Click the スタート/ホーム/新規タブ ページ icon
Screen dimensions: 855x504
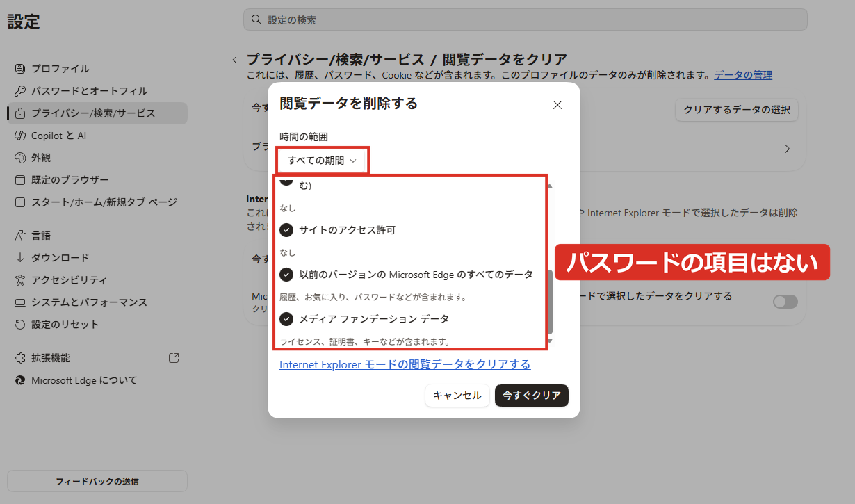[x=19, y=202]
